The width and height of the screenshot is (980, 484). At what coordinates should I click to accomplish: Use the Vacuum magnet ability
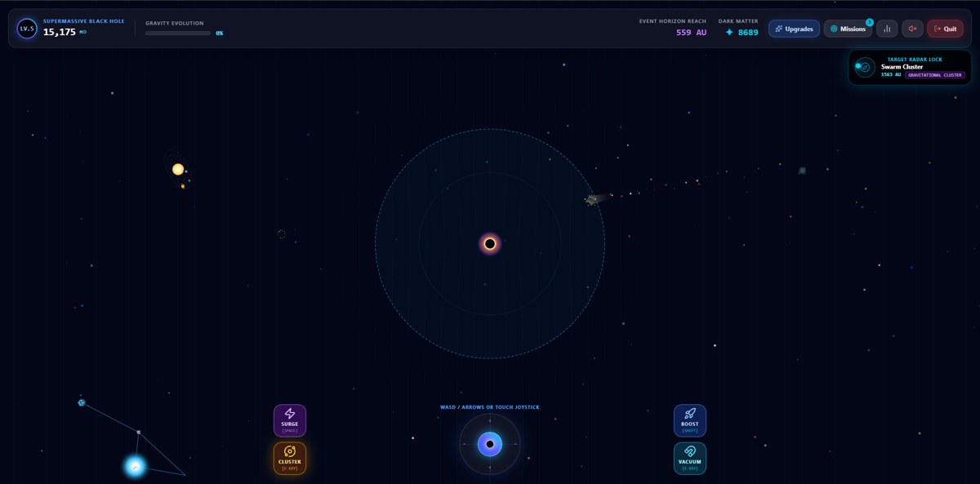point(690,458)
